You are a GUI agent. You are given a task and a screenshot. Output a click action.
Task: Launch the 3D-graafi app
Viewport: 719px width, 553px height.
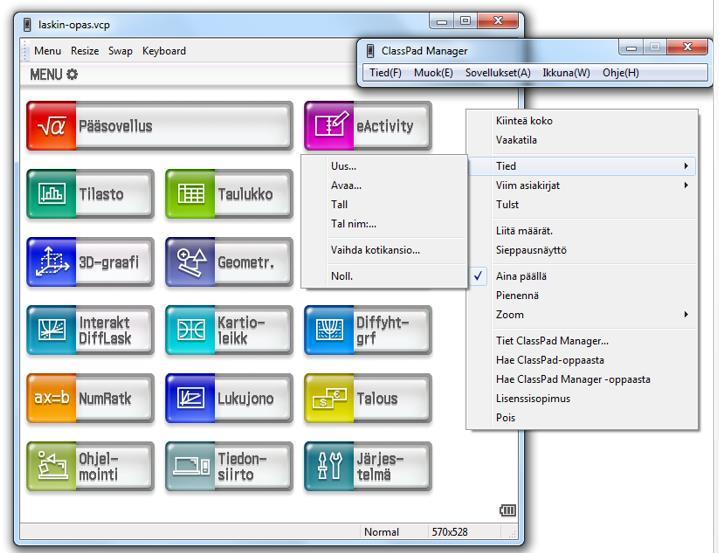pos(90,262)
